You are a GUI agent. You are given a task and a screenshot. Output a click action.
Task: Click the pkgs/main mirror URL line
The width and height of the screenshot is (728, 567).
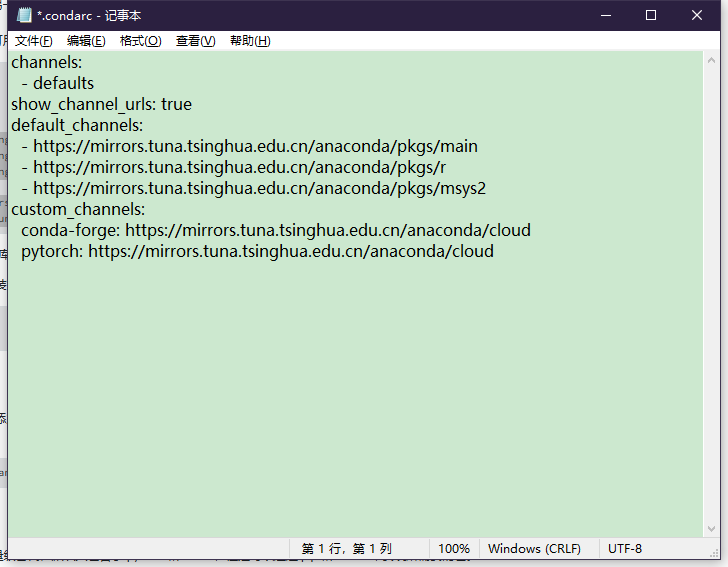(250, 146)
